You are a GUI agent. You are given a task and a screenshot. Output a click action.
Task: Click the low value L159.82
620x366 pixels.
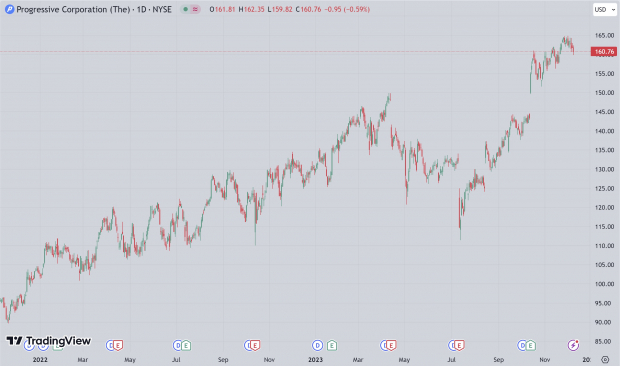coord(280,9)
